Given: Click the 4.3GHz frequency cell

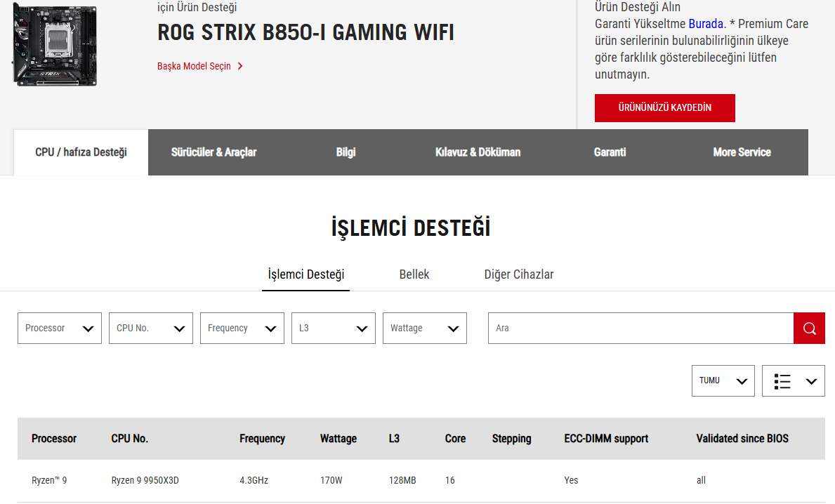Looking at the screenshot, I should [x=254, y=481].
